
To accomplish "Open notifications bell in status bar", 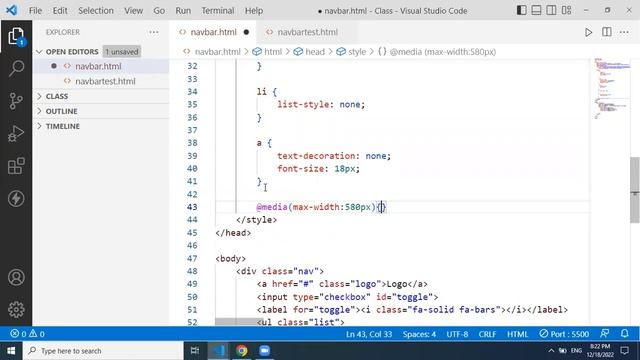I will [x=624, y=334].
